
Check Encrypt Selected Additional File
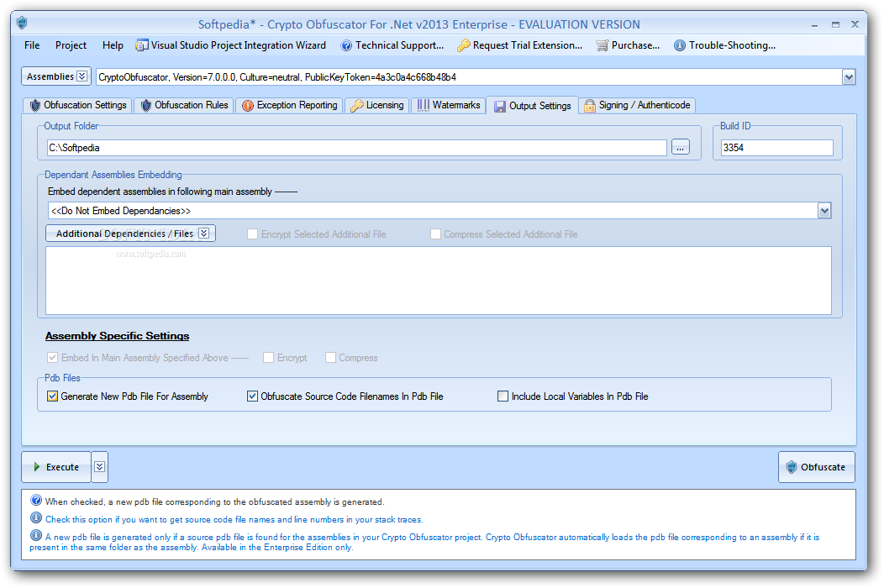[253, 234]
